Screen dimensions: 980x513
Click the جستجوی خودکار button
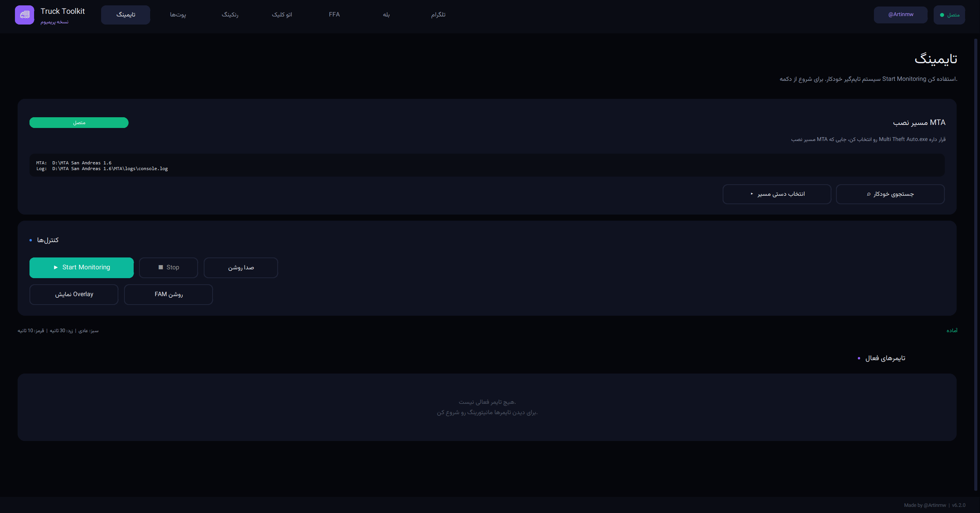[890, 194]
